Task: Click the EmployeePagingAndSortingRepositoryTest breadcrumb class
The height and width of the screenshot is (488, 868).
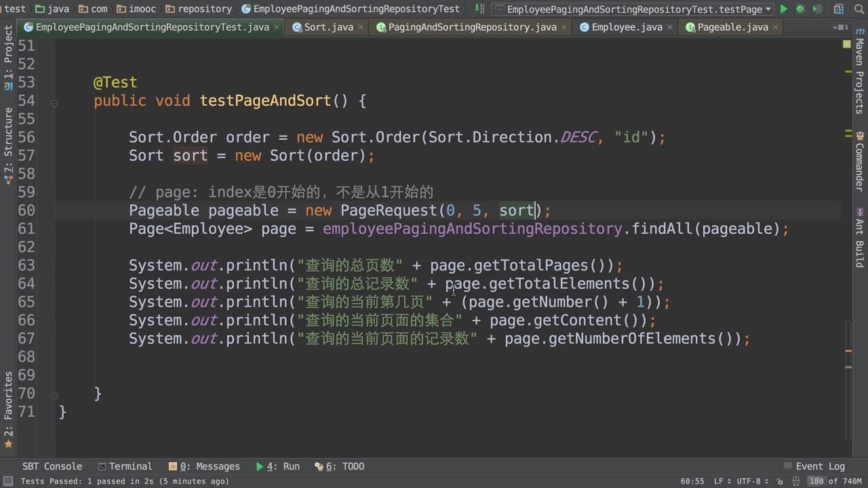Action: click(x=350, y=9)
